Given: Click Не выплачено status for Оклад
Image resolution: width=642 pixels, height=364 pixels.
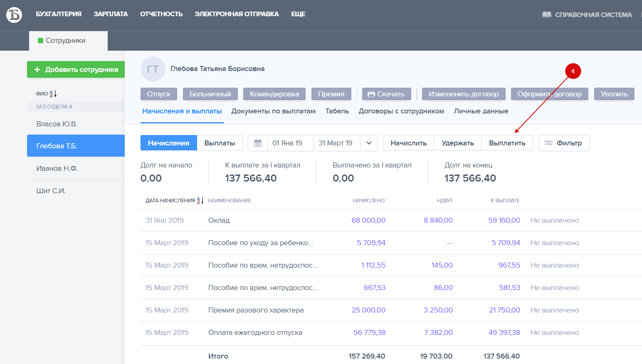Looking at the screenshot, I should pos(555,220).
